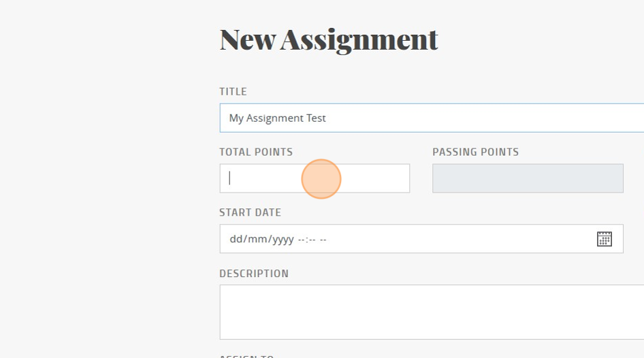The width and height of the screenshot is (644, 358).
Task: Click the TITLE field label
Action: tap(233, 92)
